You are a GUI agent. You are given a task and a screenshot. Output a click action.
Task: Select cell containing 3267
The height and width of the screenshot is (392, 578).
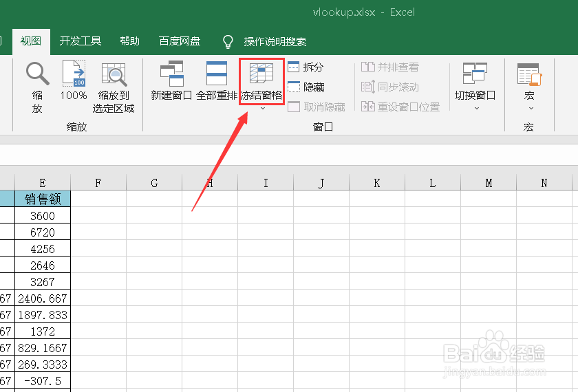pos(43,282)
